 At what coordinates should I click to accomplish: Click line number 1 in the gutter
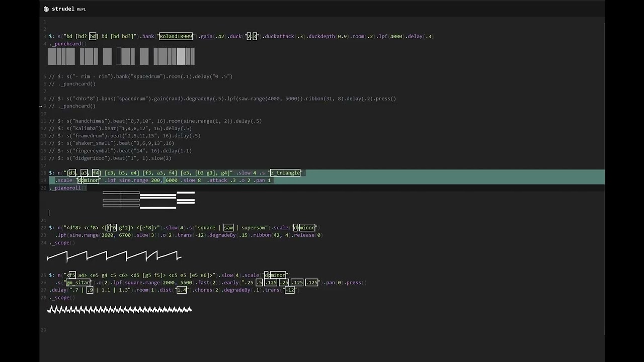pos(45,22)
